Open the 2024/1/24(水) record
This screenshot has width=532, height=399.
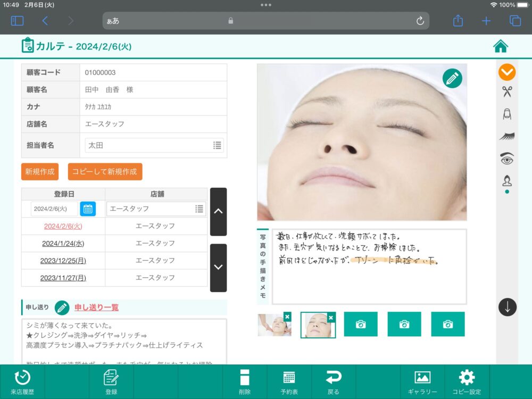point(63,243)
